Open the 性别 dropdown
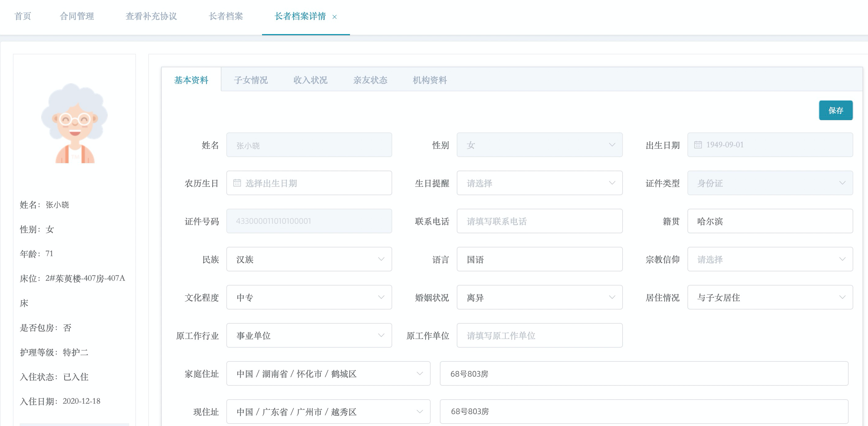868x426 pixels. pyautogui.click(x=540, y=145)
